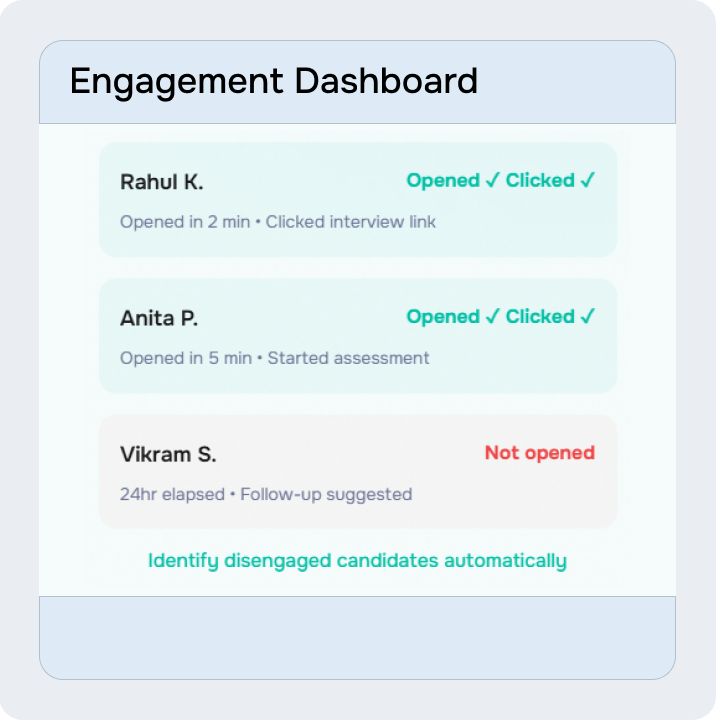Screen dimensions: 717x720
Task: Click the checkmark after Rahul's Clicked status
Action: click(587, 181)
